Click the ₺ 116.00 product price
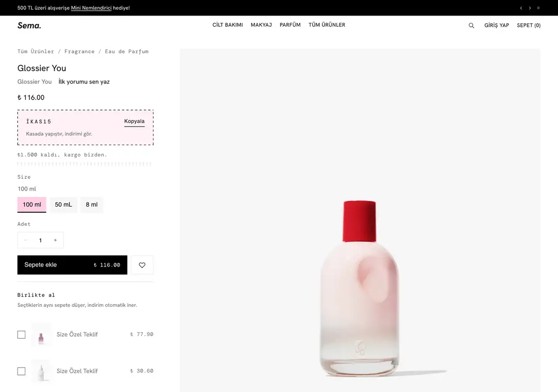Viewport: 558px width, 392px height. click(31, 98)
